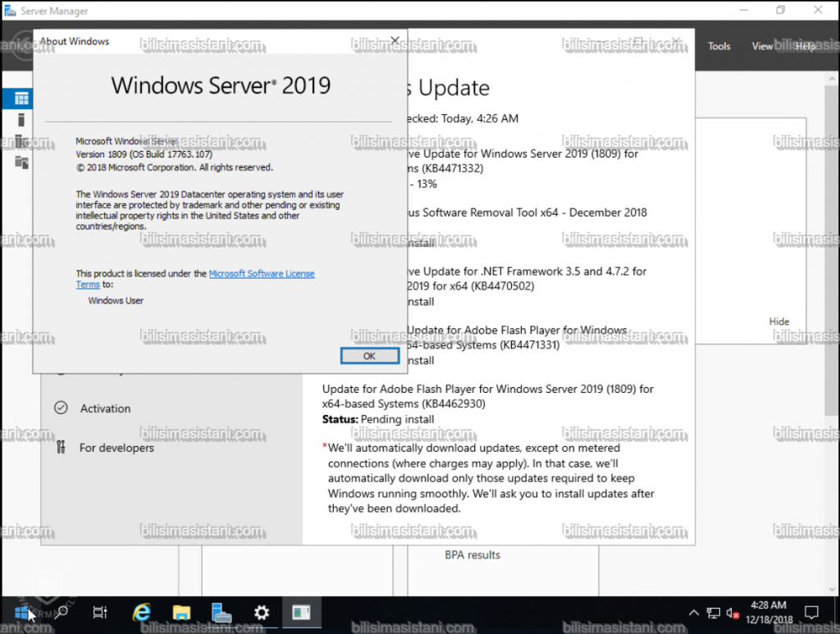Click '© 2018 Microsoft Corporation' copyright line
The width and height of the screenshot is (840, 634).
(174, 167)
